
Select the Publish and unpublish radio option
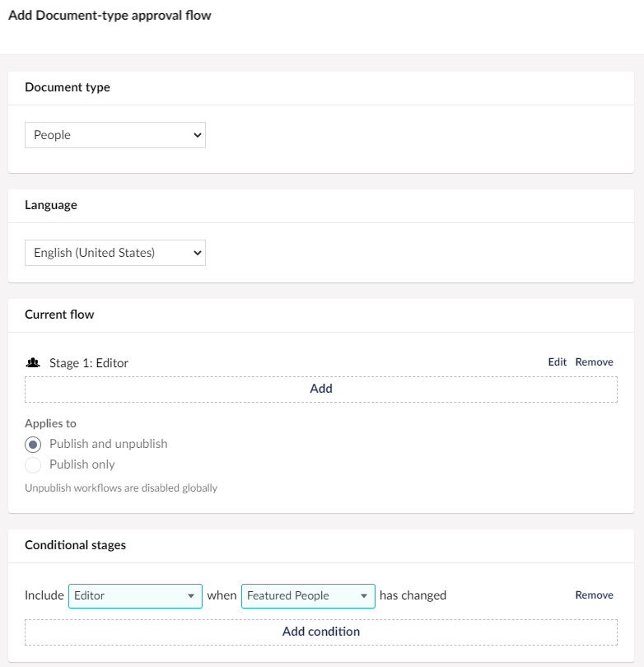coord(33,445)
